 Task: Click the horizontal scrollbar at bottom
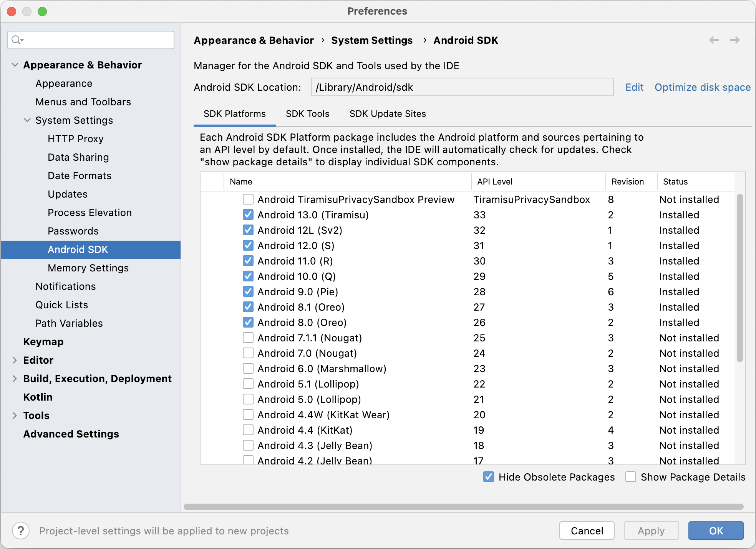point(463,506)
